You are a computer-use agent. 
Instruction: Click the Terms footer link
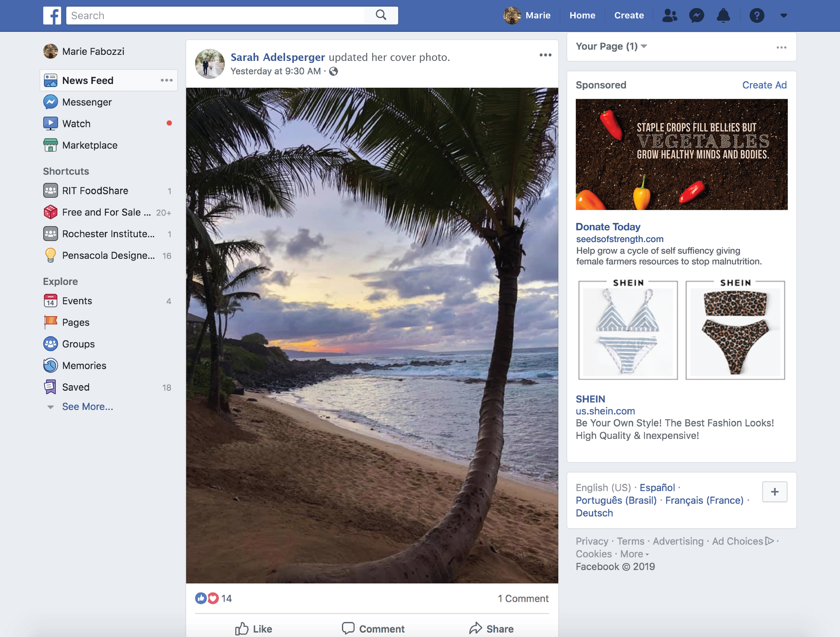pyautogui.click(x=630, y=541)
